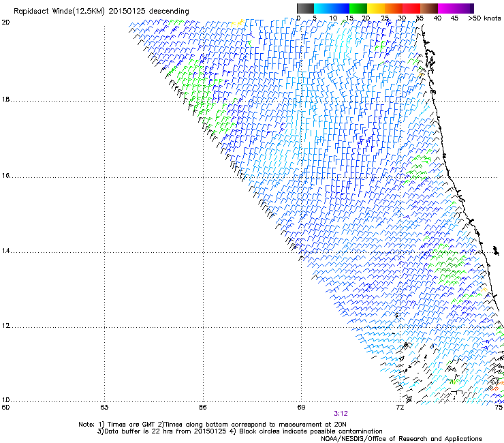Click the '40' label under the color bar

(x=437, y=18)
